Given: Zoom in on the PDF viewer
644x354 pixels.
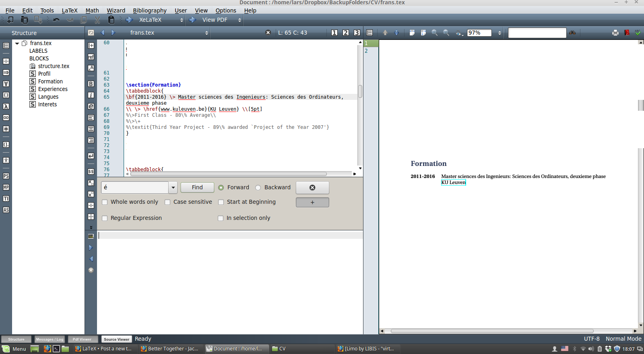Looking at the screenshot, I should pos(435,33).
